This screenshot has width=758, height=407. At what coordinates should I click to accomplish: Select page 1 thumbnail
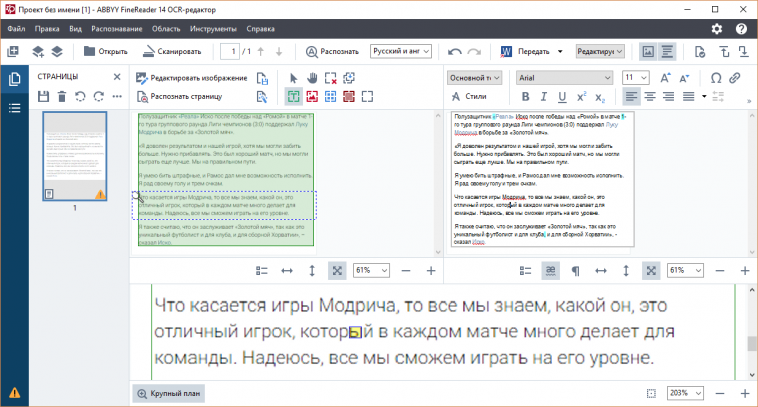74,156
